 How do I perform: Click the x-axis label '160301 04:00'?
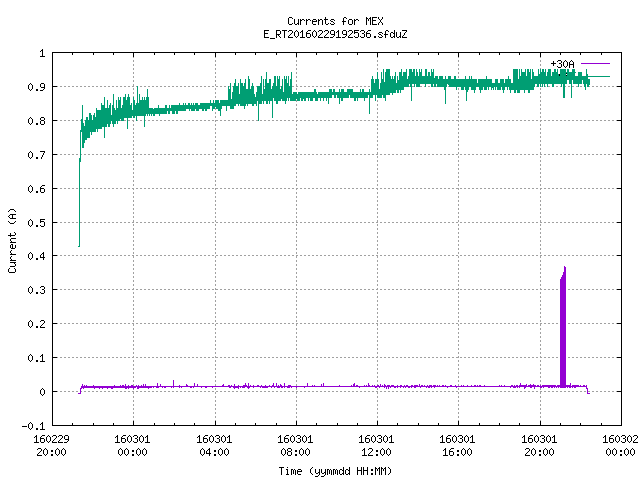click(214, 445)
